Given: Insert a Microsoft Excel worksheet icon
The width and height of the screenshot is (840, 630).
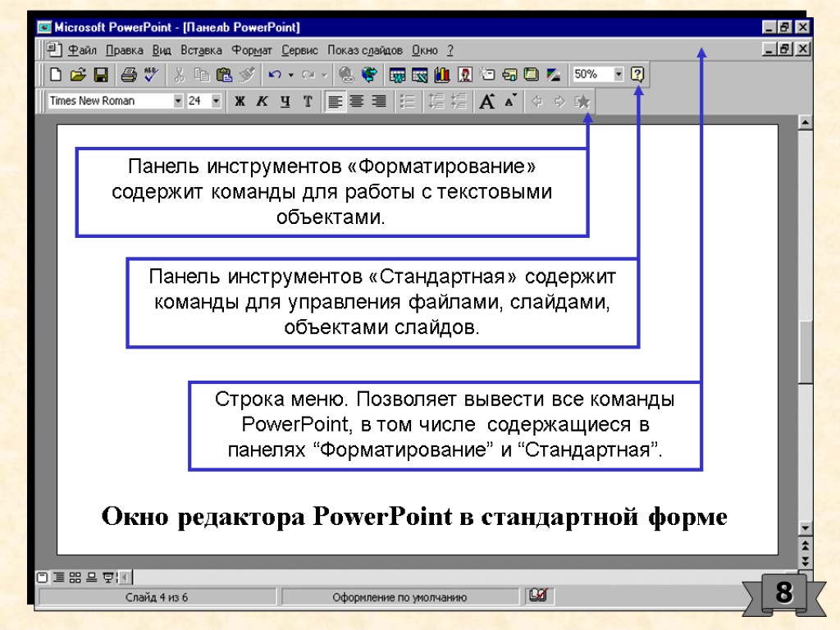Looking at the screenshot, I should click(x=419, y=75).
